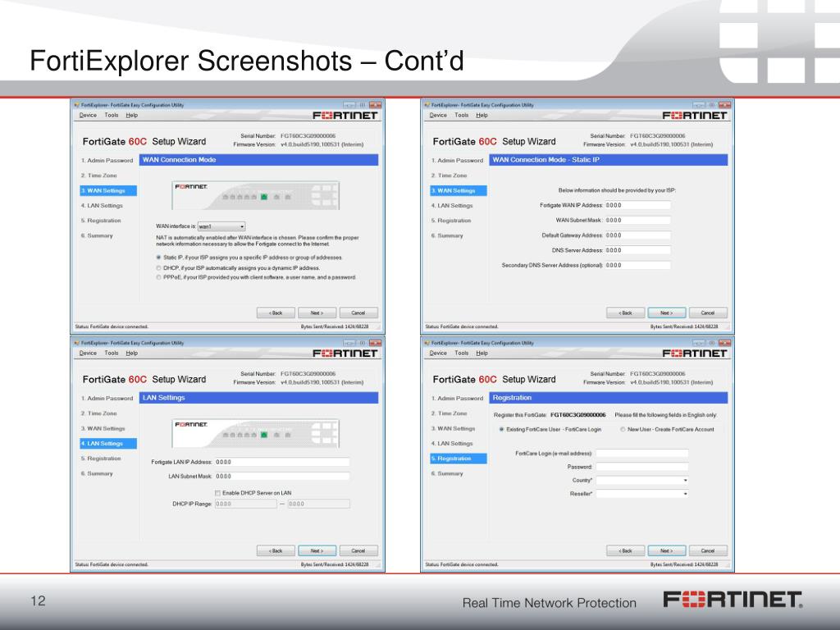
Task: Click the DHCP IP Range starting address field
Action: click(x=246, y=504)
